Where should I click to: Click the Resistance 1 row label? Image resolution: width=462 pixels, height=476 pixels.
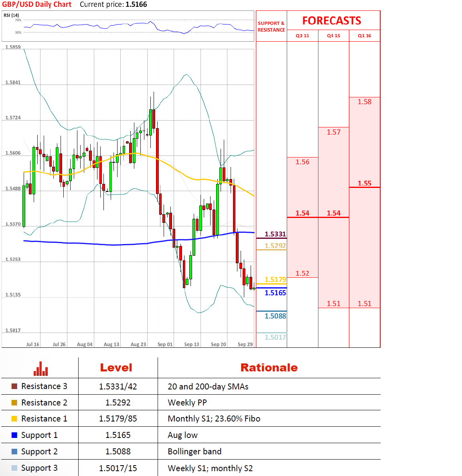pos(44,419)
